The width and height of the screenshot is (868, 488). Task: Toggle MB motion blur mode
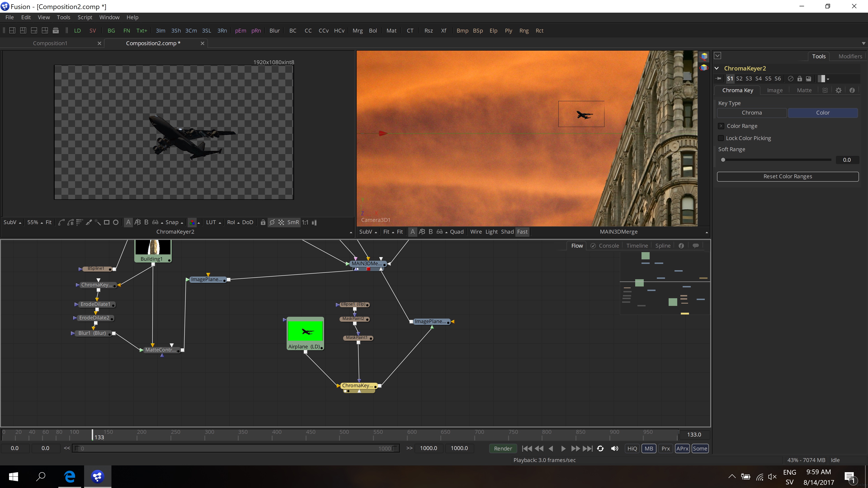click(649, 448)
